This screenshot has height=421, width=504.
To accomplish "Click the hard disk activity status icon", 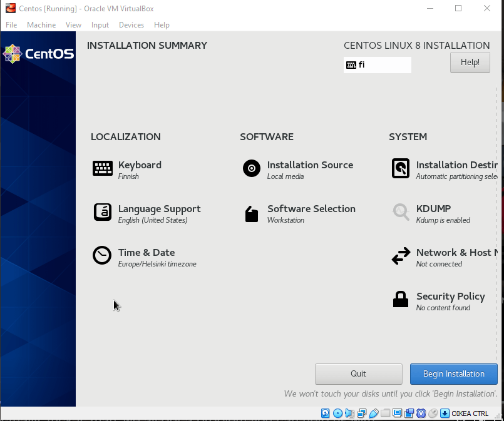I will (x=326, y=413).
